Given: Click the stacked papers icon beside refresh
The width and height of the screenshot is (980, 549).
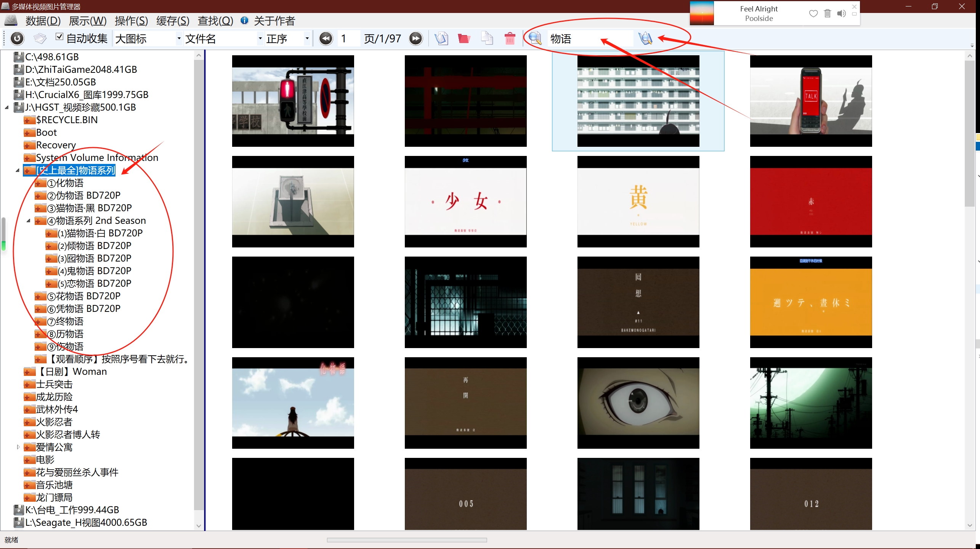Looking at the screenshot, I should click(40, 39).
